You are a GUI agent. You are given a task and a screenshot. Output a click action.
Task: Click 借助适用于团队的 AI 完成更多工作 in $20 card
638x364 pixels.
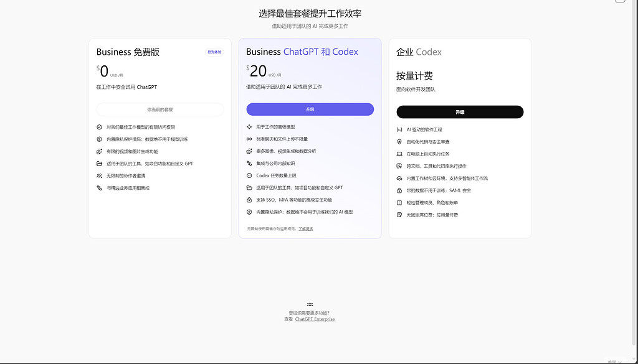pos(284,87)
